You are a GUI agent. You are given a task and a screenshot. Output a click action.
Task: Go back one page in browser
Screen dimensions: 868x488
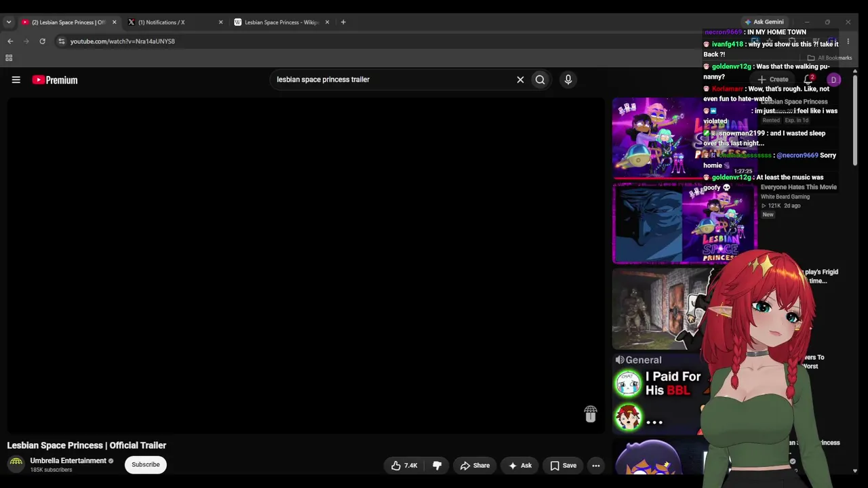click(x=10, y=41)
